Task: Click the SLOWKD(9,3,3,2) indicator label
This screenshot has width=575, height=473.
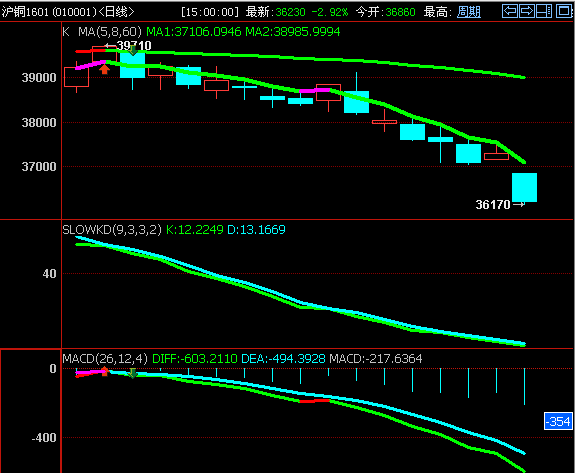Action: click(x=112, y=230)
